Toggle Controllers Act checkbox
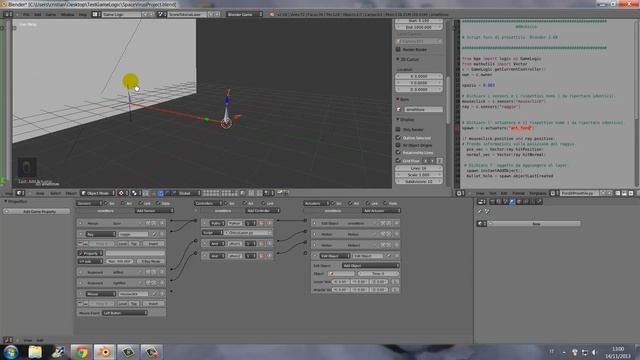Viewport: 640px width, 360px height. [x=245, y=203]
